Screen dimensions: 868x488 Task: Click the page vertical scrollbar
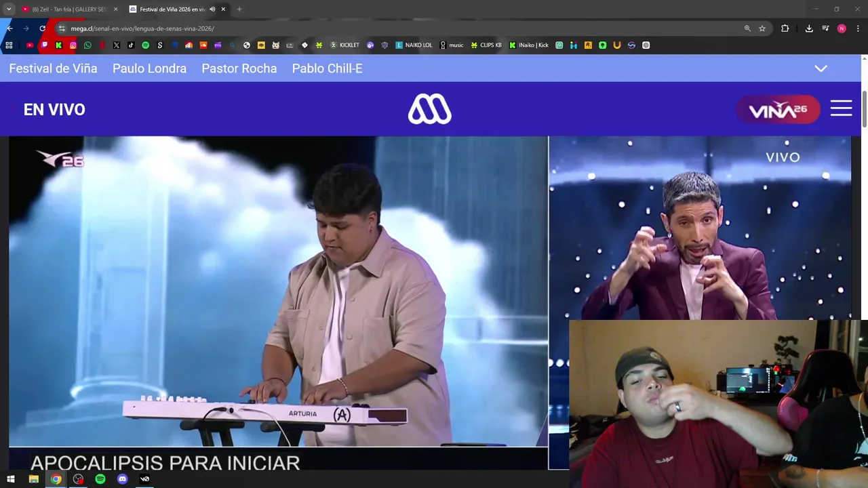pos(864,108)
